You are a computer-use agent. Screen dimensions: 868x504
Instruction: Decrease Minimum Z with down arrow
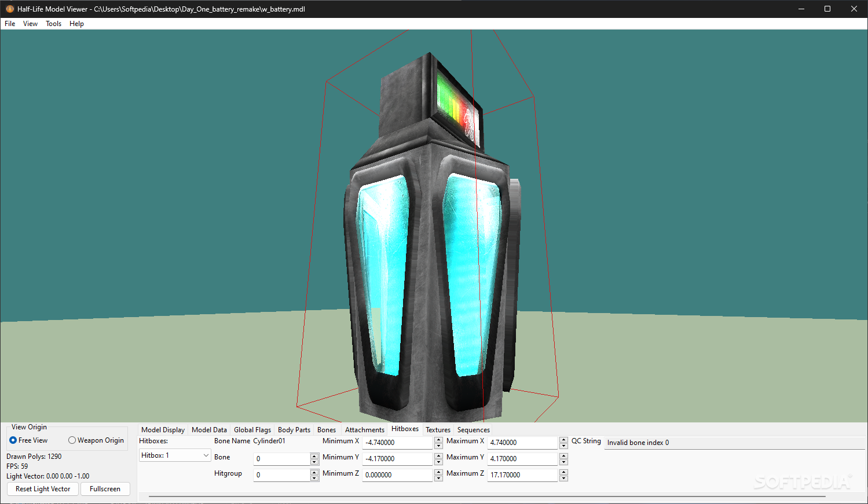[438, 478]
